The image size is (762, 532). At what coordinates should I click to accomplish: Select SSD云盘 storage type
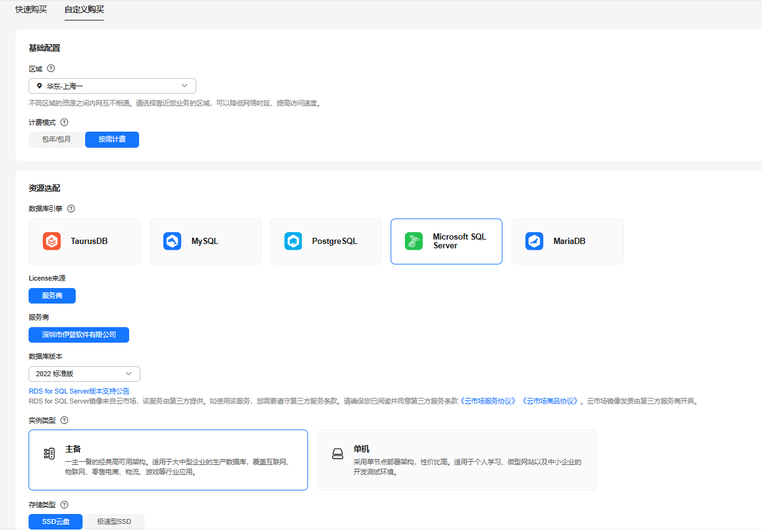[x=55, y=522]
